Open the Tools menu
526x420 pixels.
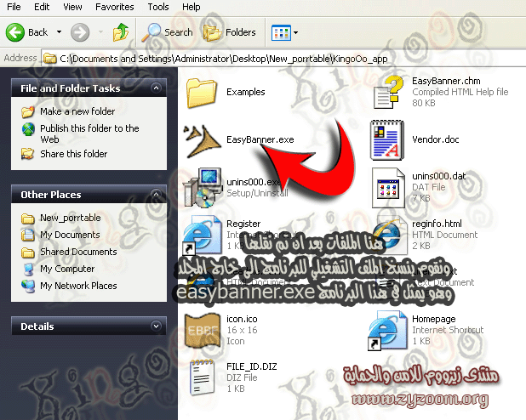coord(158,7)
